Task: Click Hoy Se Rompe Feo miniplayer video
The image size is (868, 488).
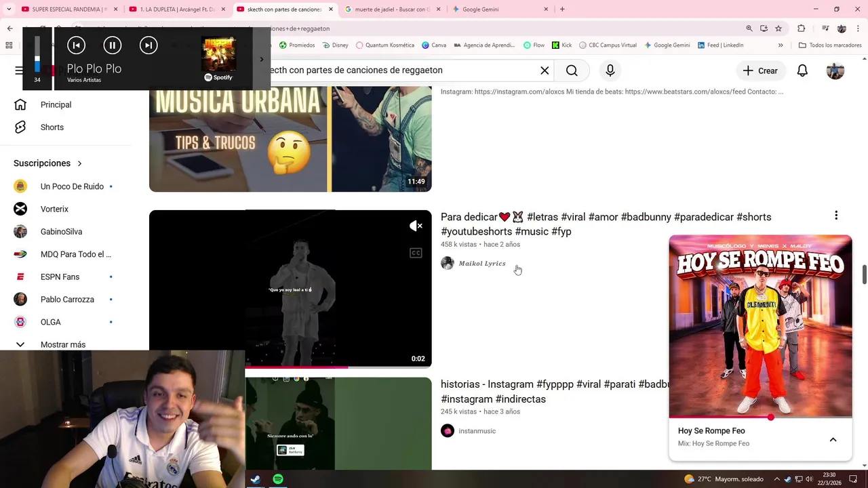Action: (760, 326)
